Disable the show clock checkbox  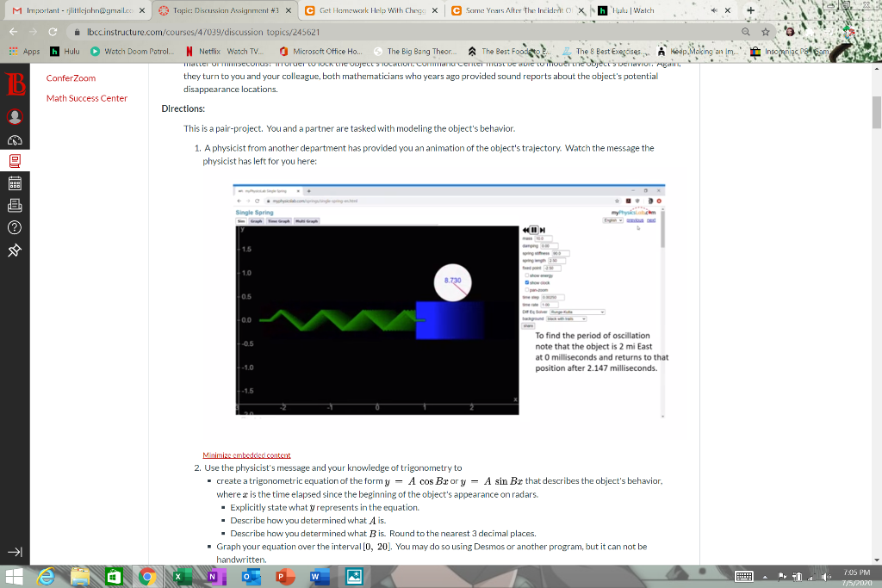tap(527, 282)
